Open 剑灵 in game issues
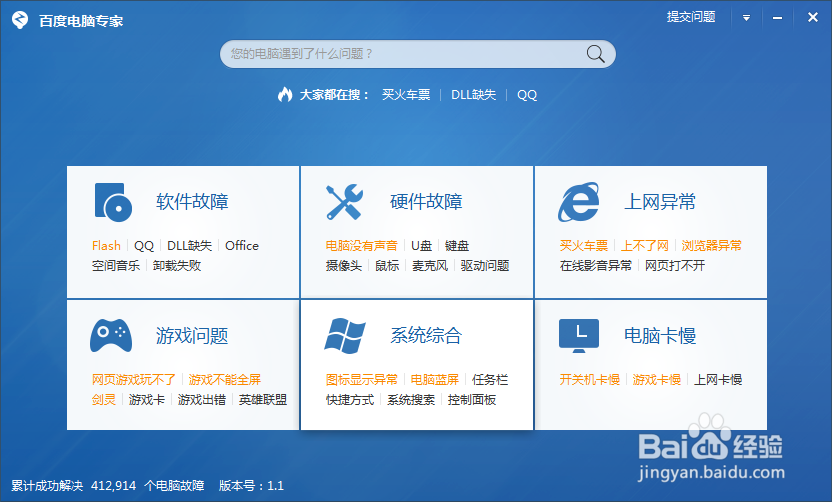This screenshot has height=502, width=832. click(x=103, y=400)
